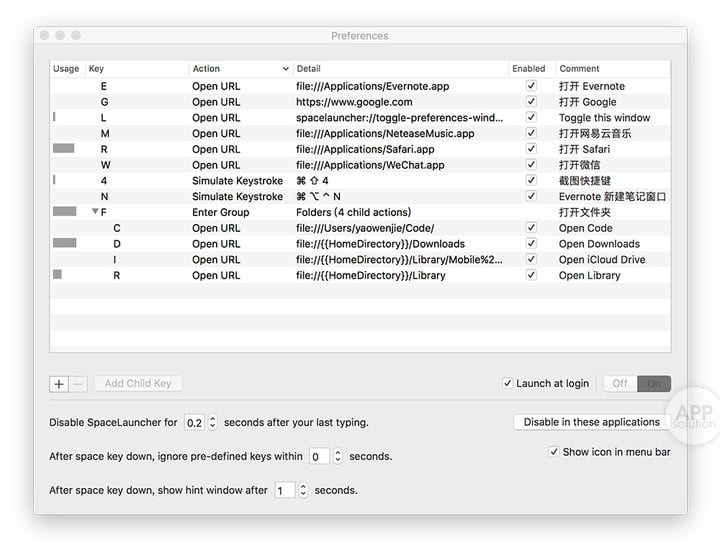720x554 pixels.
Task: Uncheck Enabled for the Evernote row
Action: [x=531, y=86]
